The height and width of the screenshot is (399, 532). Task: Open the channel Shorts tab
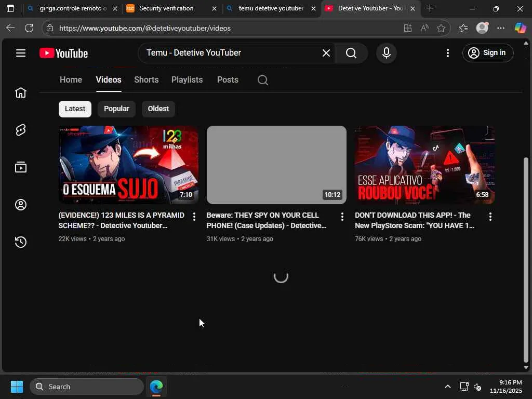146,79
